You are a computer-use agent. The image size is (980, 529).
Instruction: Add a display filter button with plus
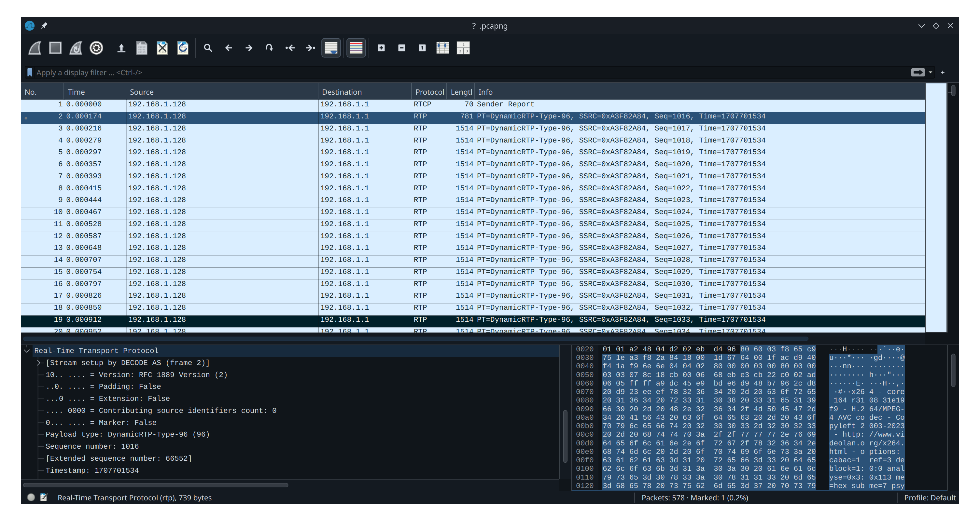[x=943, y=72]
